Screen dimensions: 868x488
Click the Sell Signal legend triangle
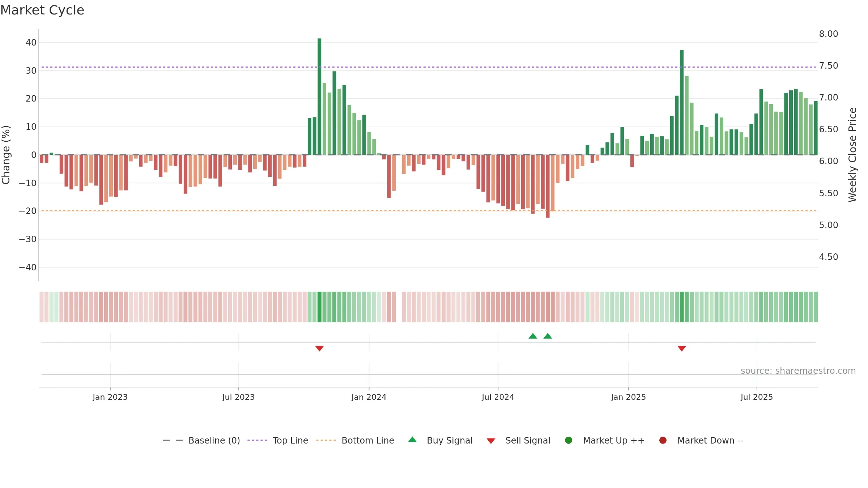[x=491, y=441]
